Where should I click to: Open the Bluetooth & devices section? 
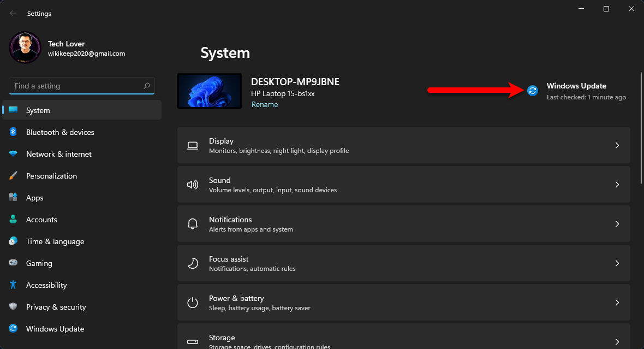click(x=82, y=132)
